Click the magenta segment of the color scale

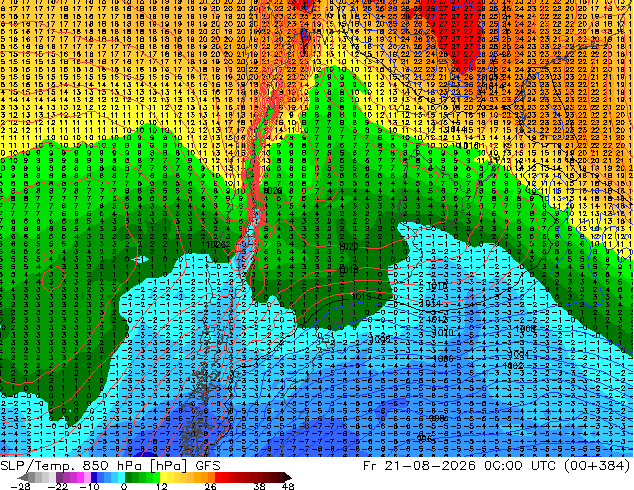tap(80, 477)
